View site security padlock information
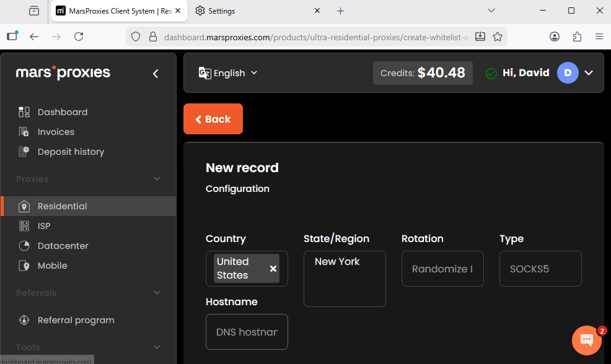Screen dimensions: 611x364 coord(153,37)
